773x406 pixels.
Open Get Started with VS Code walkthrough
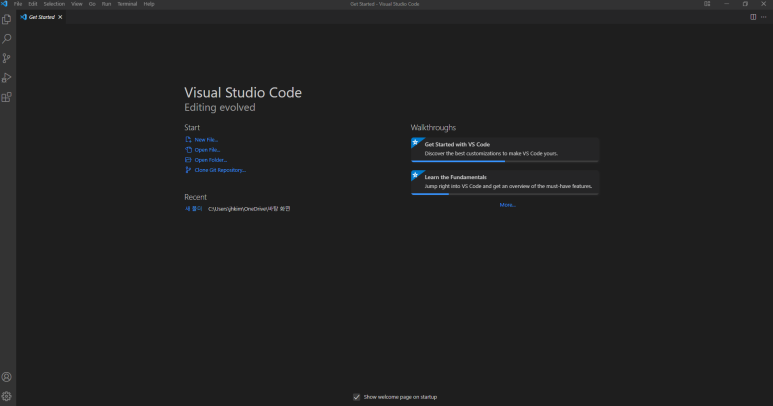pyautogui.click(x=505, y=150)
